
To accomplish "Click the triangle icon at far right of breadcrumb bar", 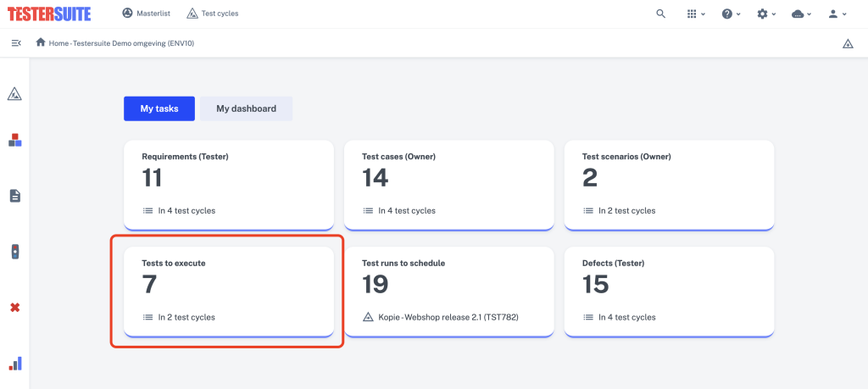I will point(848,43).
